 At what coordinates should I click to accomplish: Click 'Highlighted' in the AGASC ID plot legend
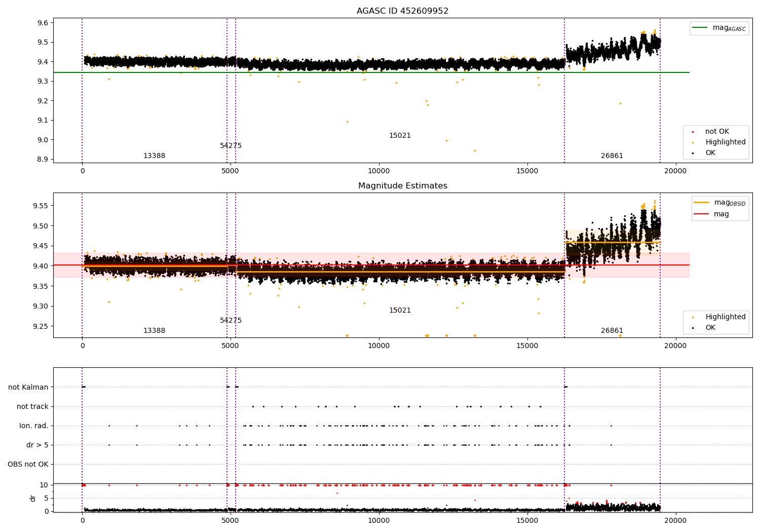[726, 142]
